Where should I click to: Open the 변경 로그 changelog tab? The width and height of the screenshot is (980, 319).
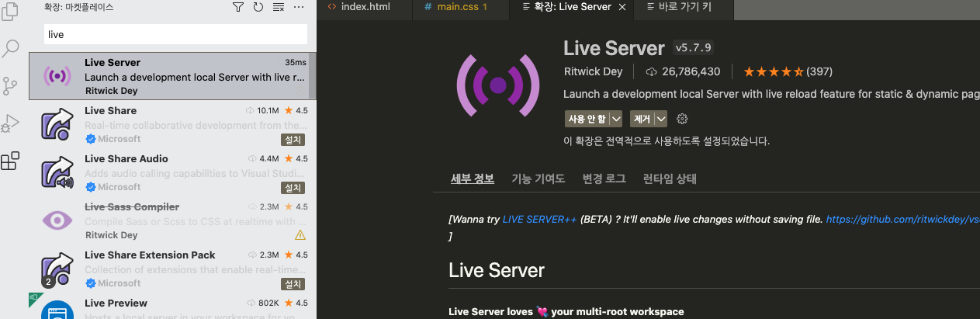click(x=604, y=179)
